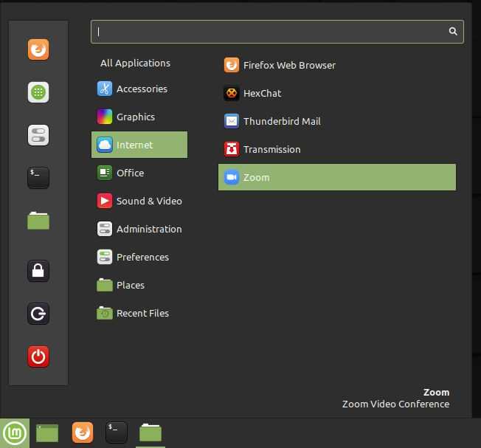This screenshot has height=448, width=481.
Task: Open Firefox from the favorites sidebar
Action: pos(38,49)
